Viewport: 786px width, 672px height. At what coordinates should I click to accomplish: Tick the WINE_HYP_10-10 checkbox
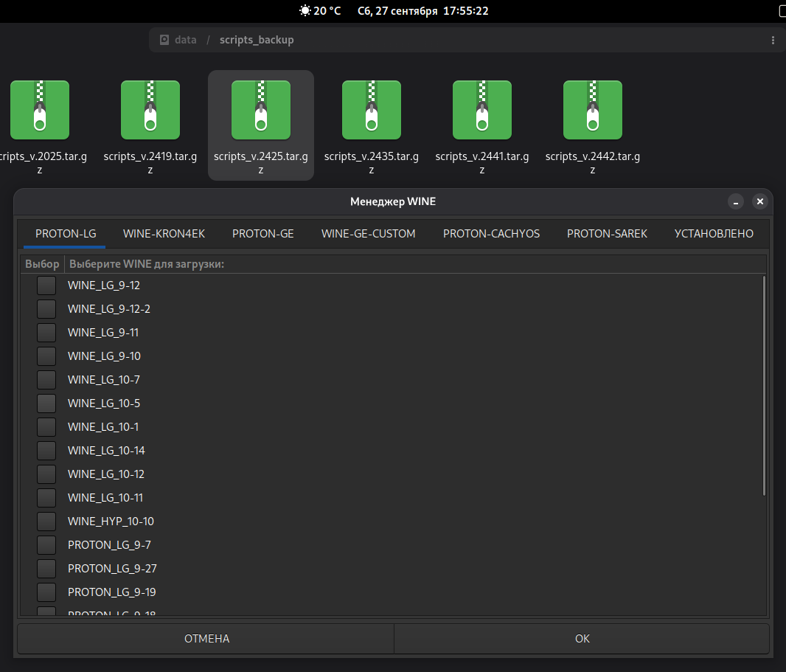(x=46, y=522)
